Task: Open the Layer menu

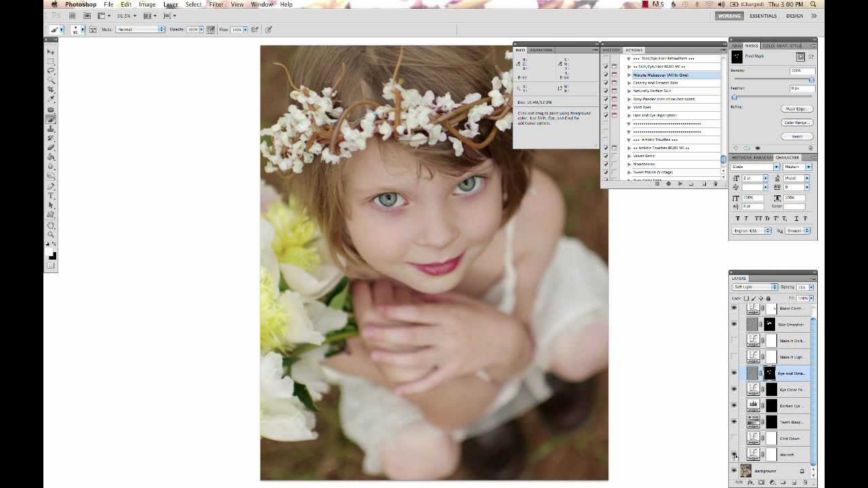Action: point(170,4)
